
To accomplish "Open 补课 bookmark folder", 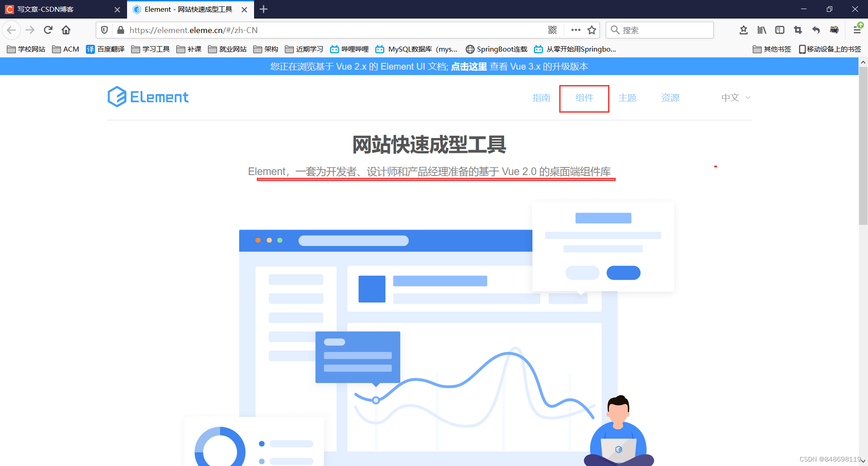I will (189, 49).
